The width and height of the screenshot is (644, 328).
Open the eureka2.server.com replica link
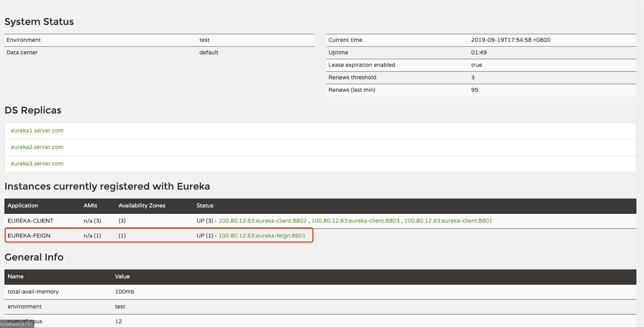tap(37, 147)
